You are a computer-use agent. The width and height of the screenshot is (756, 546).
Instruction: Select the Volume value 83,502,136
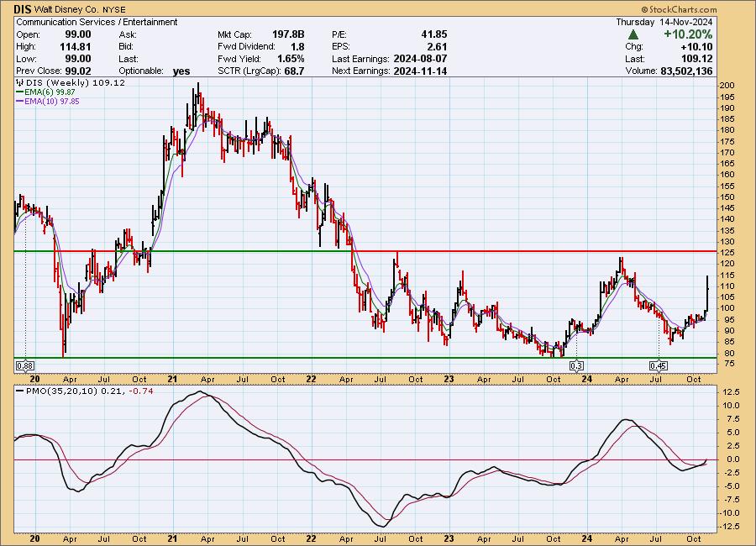click(x=686, y=71)
